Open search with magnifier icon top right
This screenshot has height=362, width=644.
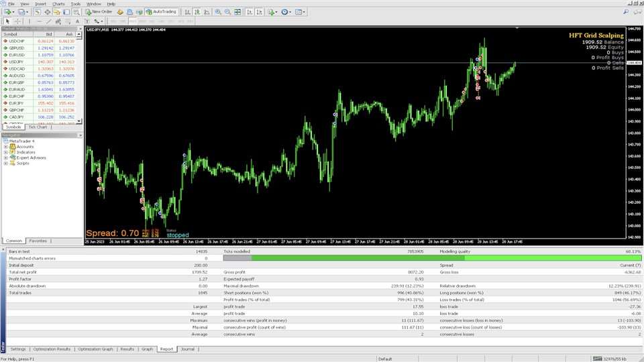(626, 12)
